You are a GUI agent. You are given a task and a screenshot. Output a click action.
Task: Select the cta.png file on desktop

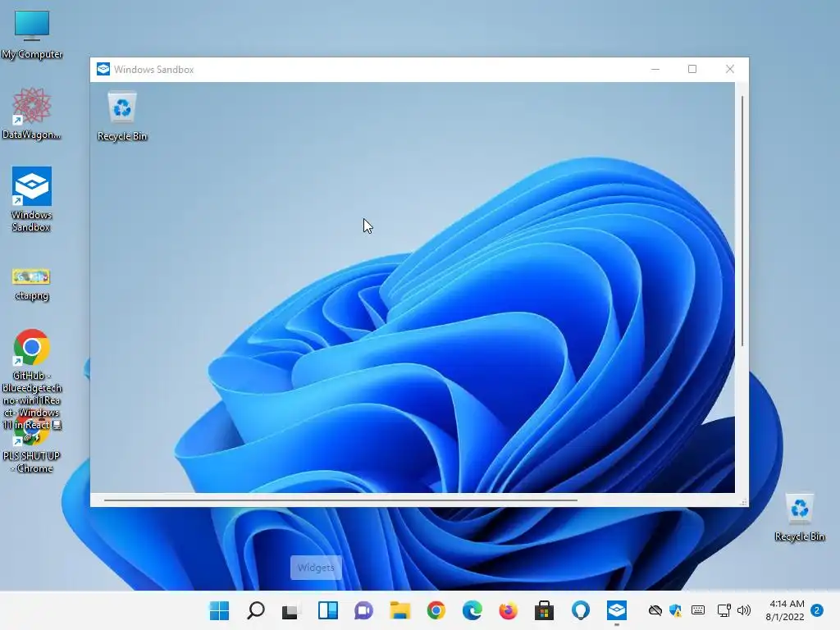click(32, 285)
